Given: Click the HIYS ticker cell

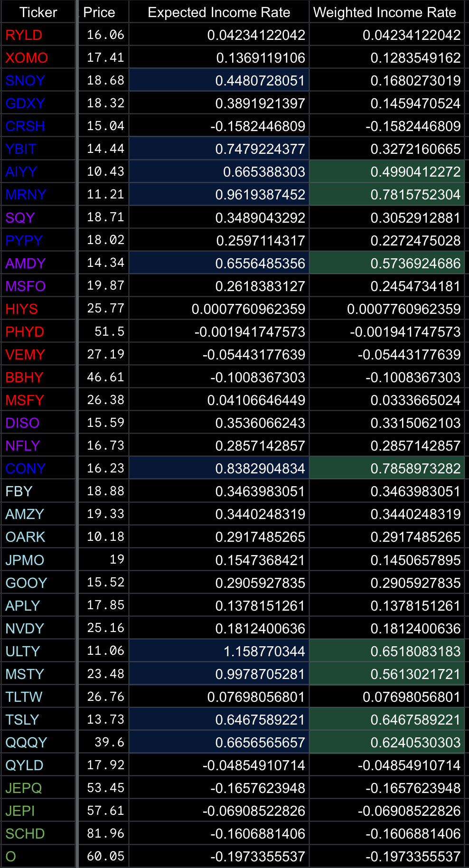Looking at the screenshot, I should [38, 309].
